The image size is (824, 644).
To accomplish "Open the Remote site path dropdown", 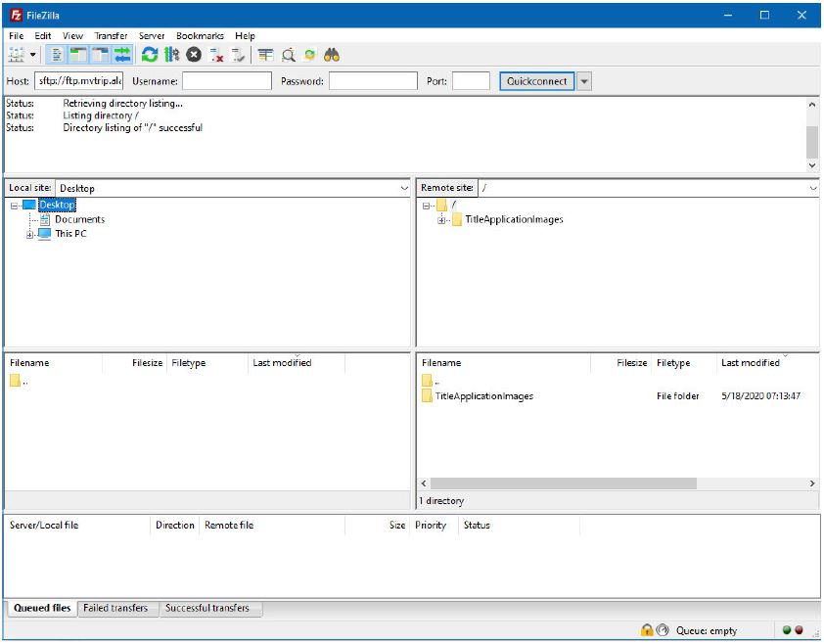I will pos(813,188).
